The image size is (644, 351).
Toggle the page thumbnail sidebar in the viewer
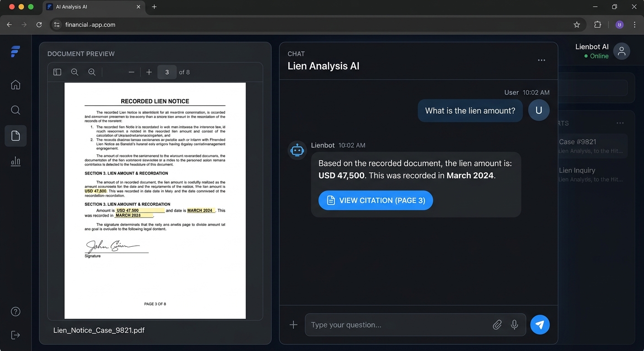coord(57,72)
